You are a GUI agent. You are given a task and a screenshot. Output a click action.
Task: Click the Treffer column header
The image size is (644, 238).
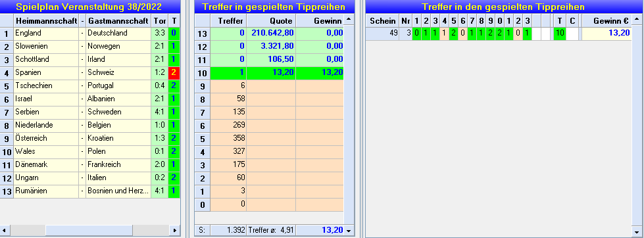pyautogui.click(x=228, y=20)
